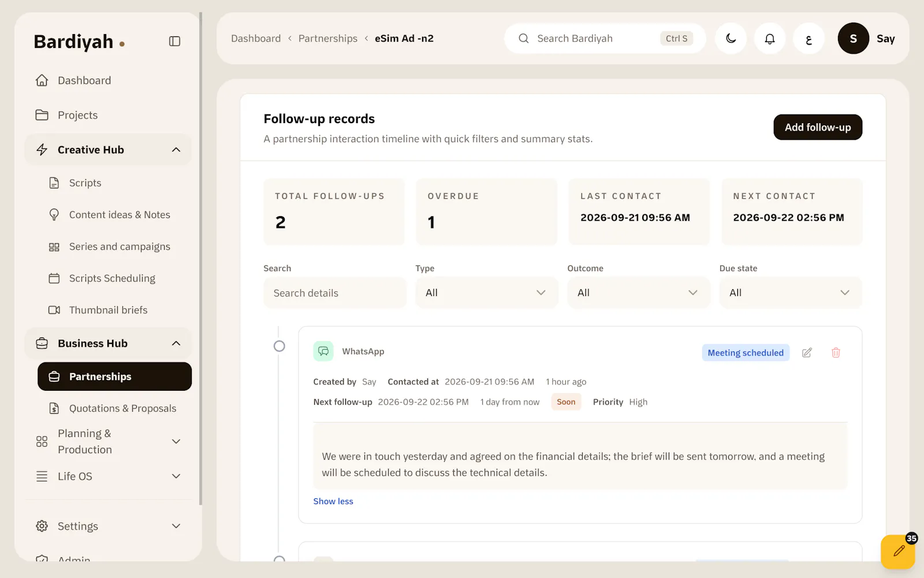Select Partnerships in the Business Hub
Screen dimensions: 924x578
point(114,376)
